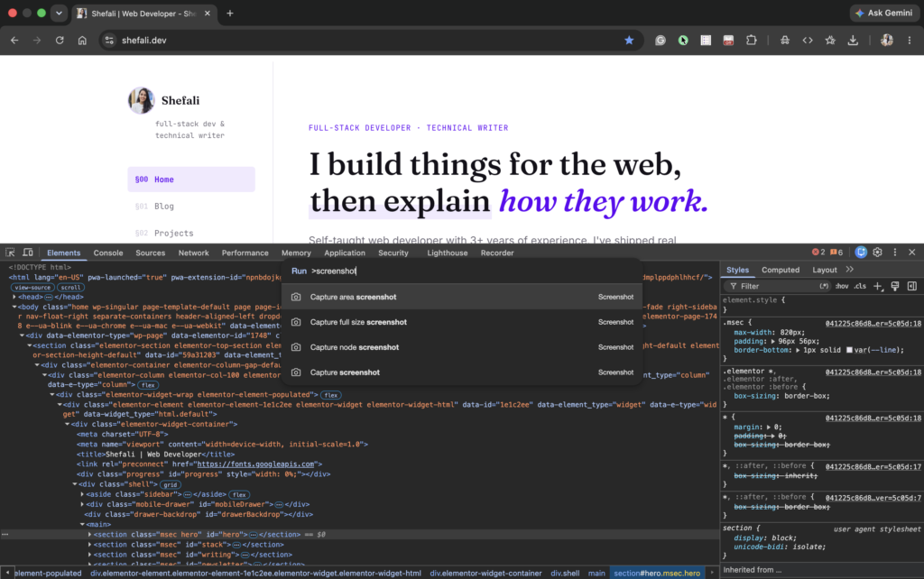The width and height of the screenshot is (924, 579).
Task: Click Ask Gemini button
Action: point(884,13)
